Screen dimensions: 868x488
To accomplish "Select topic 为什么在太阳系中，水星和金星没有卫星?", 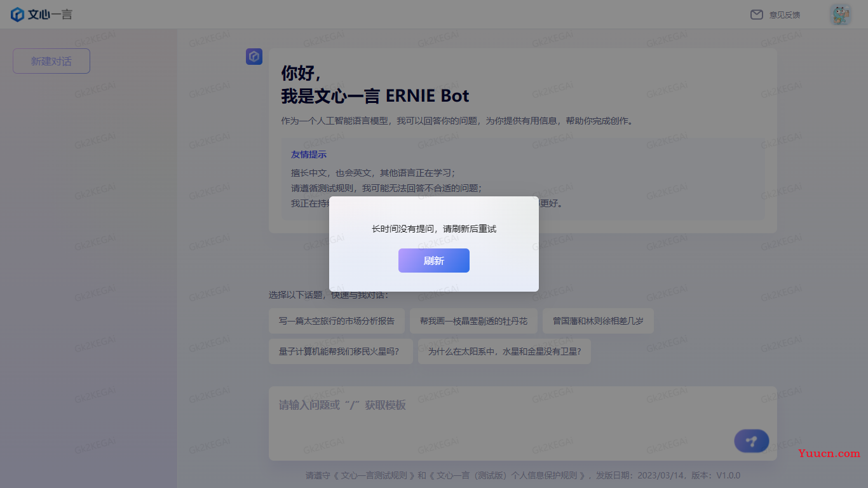I will tap(505, 351).
